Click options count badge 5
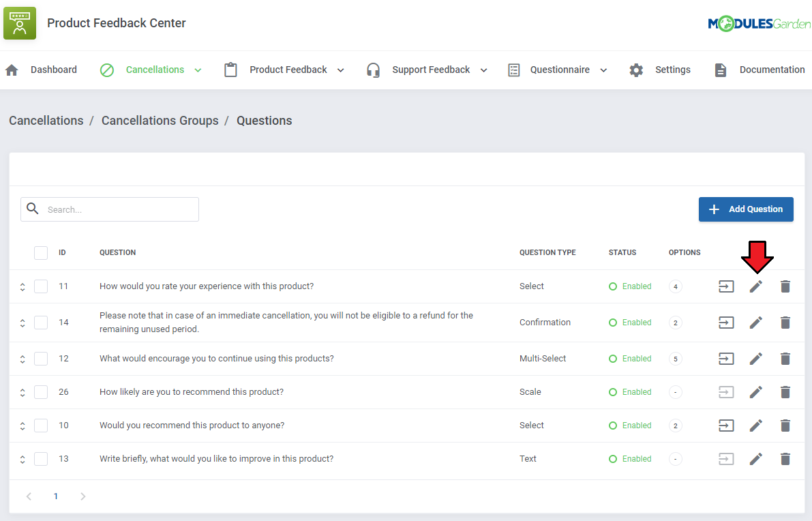Viewport: 812px width, 521px height. [x=675, y=359]
